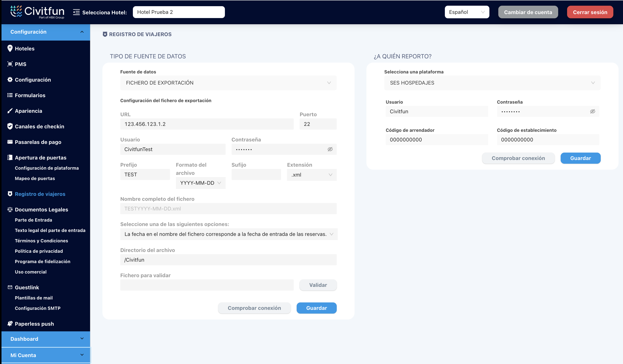The image size is (623, 364).
Task: Open Mapeo de puertas submenu
Action: pyautogui.click(x=35, y=179)
